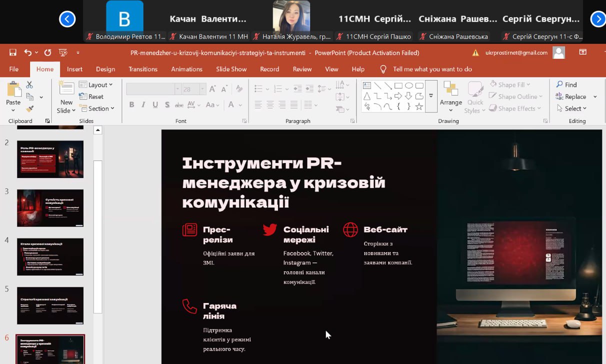Click the Redo icon in title bar
606x364 pixels.
(47, 52)
